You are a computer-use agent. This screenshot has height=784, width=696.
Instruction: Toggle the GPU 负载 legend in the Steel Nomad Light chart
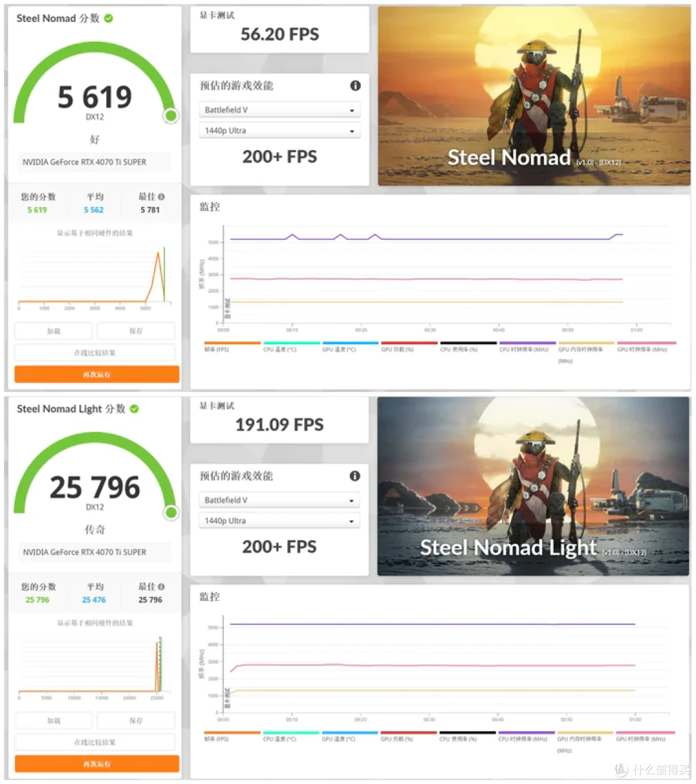click(x=409, y=736)
